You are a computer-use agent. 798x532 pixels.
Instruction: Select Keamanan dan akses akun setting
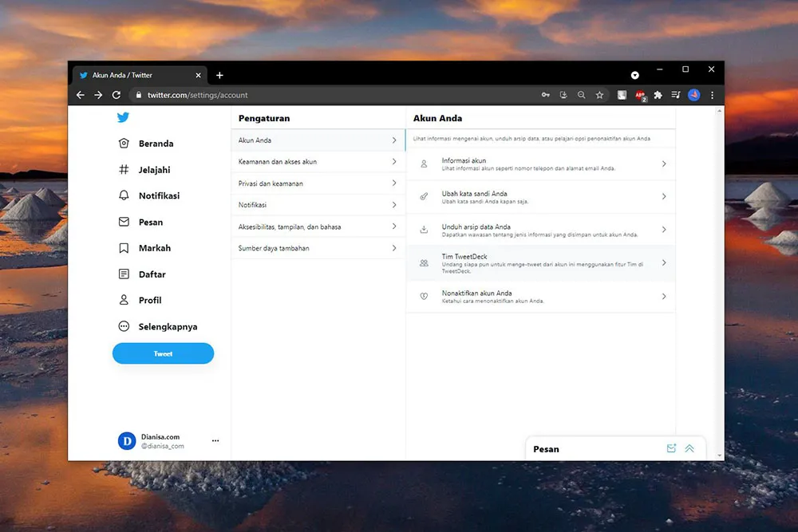tap(318, 162)
